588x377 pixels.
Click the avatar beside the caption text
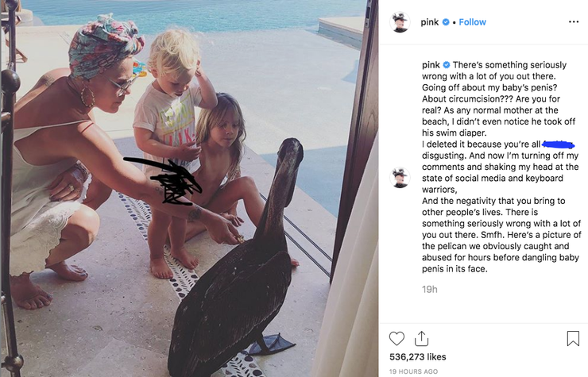pyautogui.click(x=400, y=177)
